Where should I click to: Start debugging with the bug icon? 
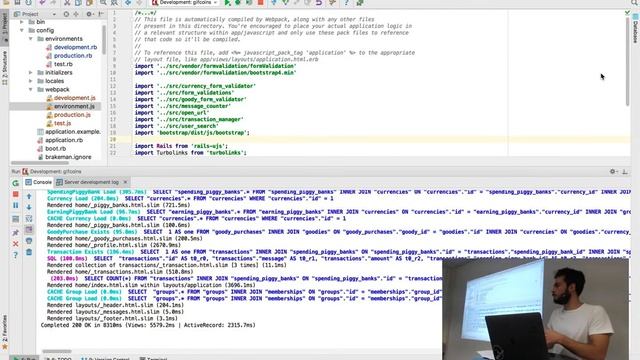click(238, 3)
